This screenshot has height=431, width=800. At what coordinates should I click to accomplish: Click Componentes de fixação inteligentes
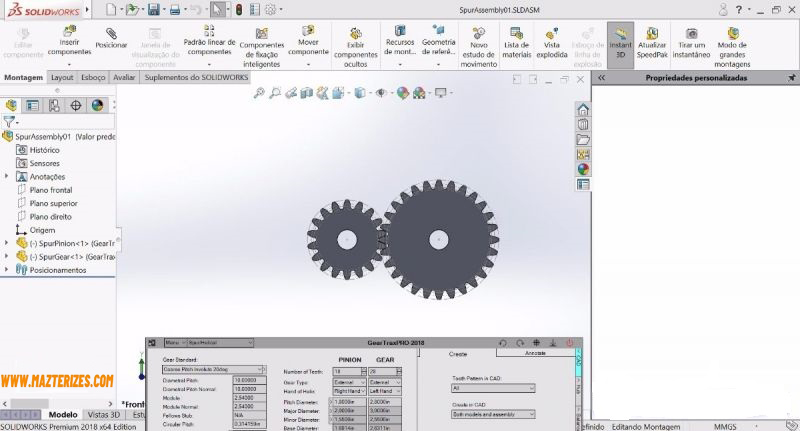click(x=262, y=47)
